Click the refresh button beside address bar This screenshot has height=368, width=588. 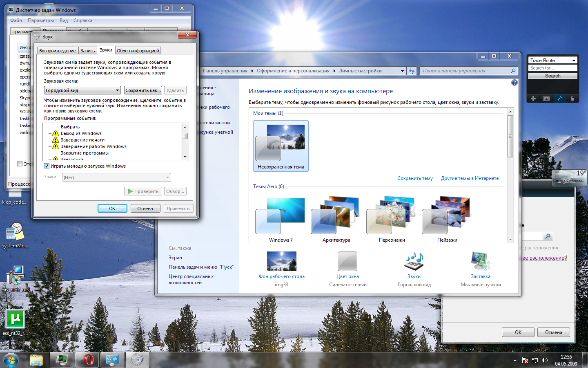(412, 71)
